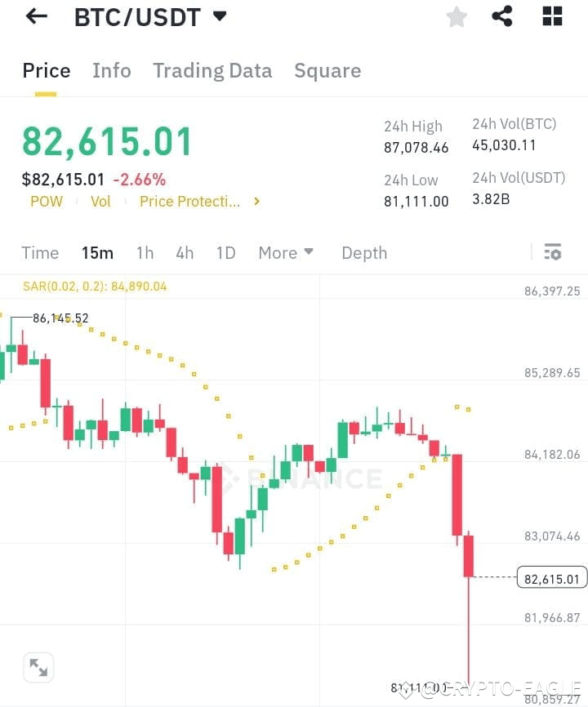Tap the back arrow to exit pair view
This screenshot has width=588, height=707.
point(35,16)
